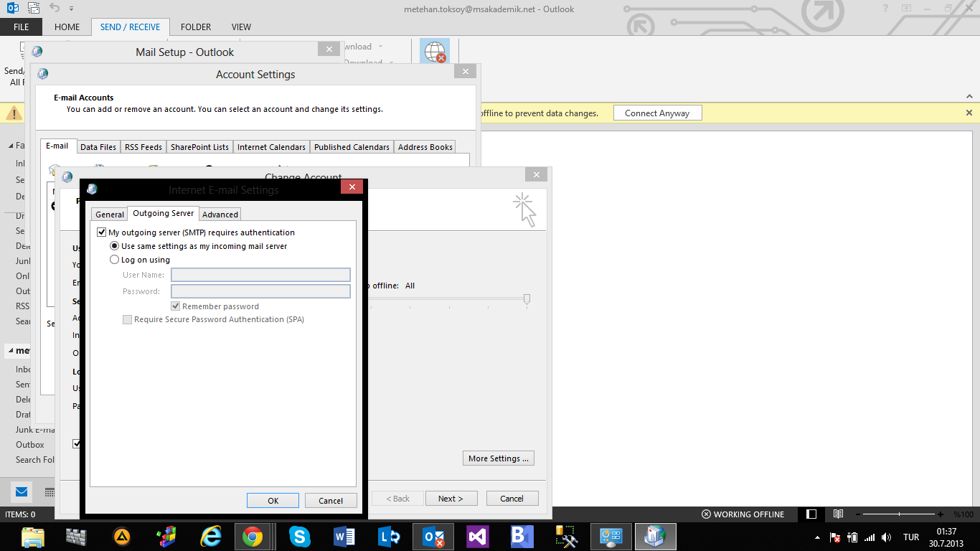Open Google Chrome from the taskbar
This screenshot has width=980, height=551.
(x=252, y=536)
